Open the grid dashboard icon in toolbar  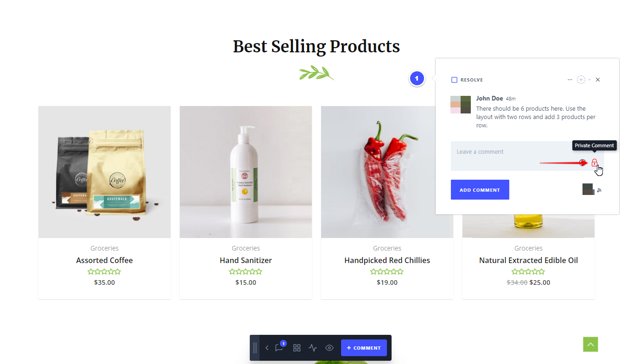297,348
